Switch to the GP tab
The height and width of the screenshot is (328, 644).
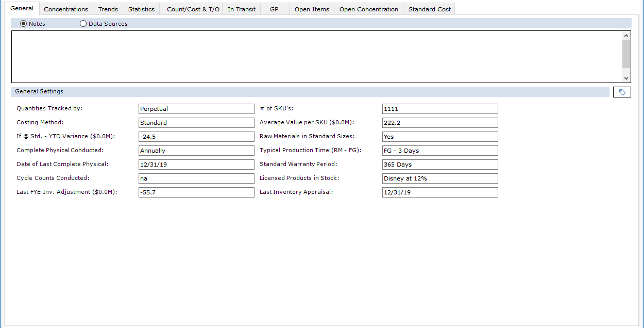[x=275, y=9]
